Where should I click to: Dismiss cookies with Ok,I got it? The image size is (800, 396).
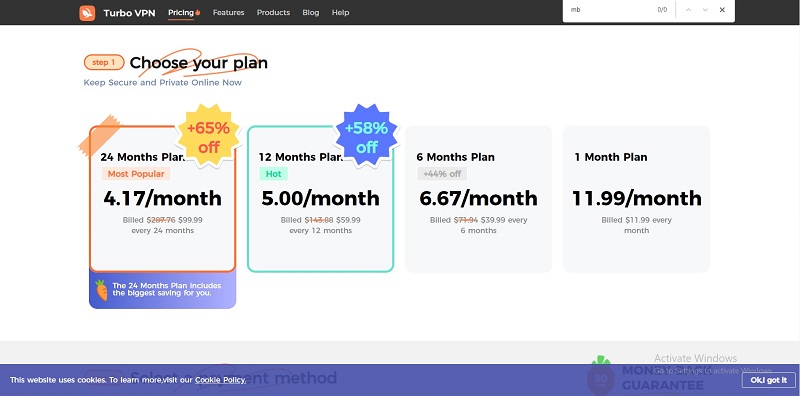coord(768,380)
